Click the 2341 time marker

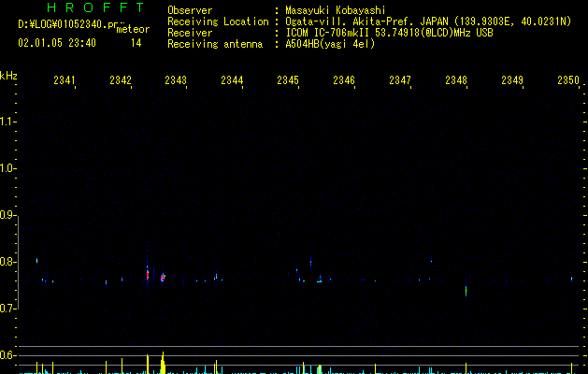pyautogui.click(x=65, y=80)
